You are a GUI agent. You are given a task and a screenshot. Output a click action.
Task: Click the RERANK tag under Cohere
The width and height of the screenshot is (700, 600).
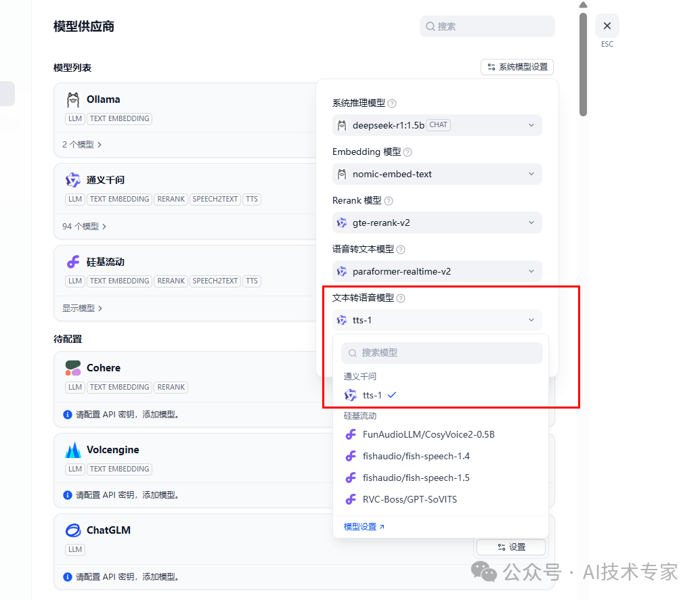click(171, 387)
